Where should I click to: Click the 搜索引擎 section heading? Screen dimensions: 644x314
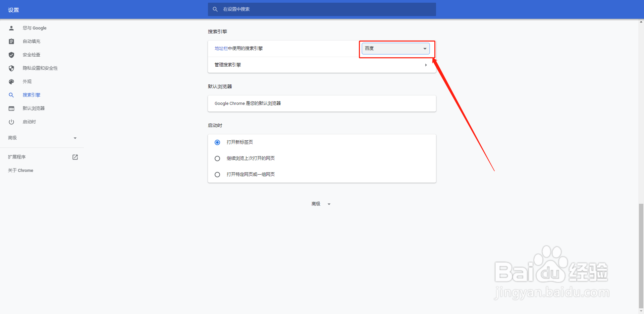(217, 32)
